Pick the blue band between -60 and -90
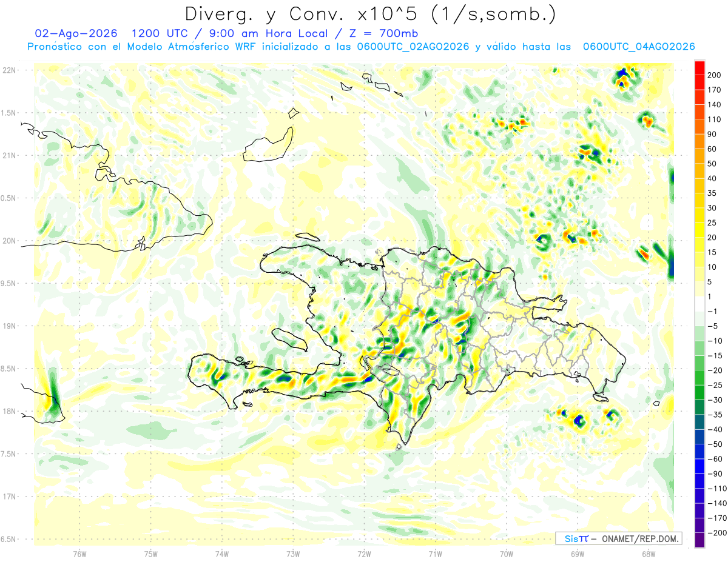 tap(699, 467)
